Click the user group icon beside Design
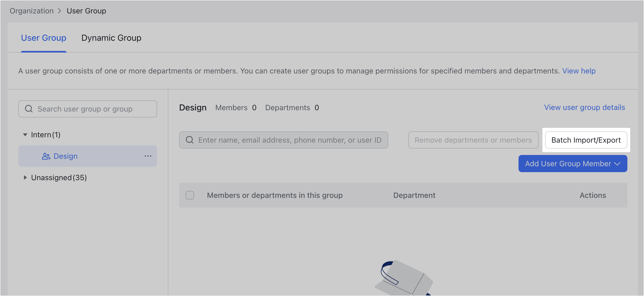The image size is (644, 296). pyautogui.click(x=46, y=156)
